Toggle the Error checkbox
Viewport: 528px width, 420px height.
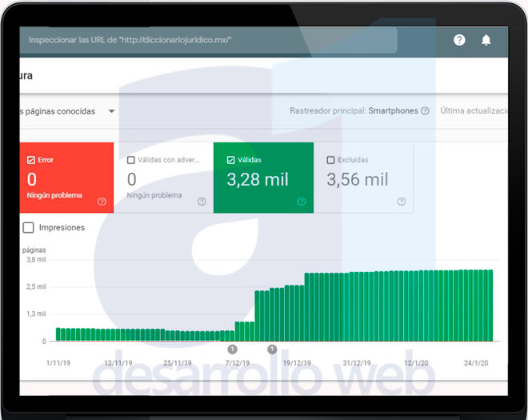click(x=31, y=160)
